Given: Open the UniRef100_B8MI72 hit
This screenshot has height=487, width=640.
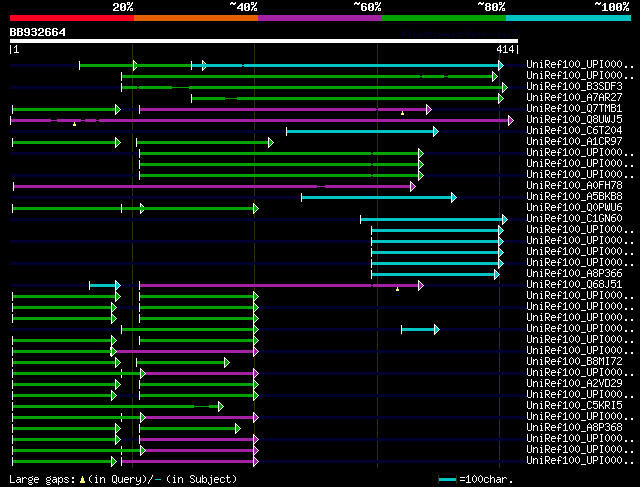Looking at the screenshot, I should click(574, 362).
